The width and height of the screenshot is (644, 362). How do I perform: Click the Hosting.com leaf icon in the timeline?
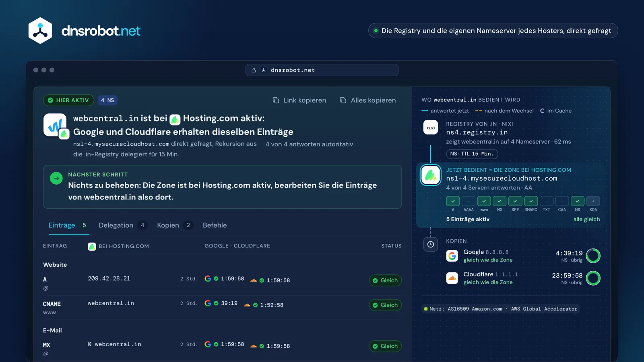click(431, 175)
